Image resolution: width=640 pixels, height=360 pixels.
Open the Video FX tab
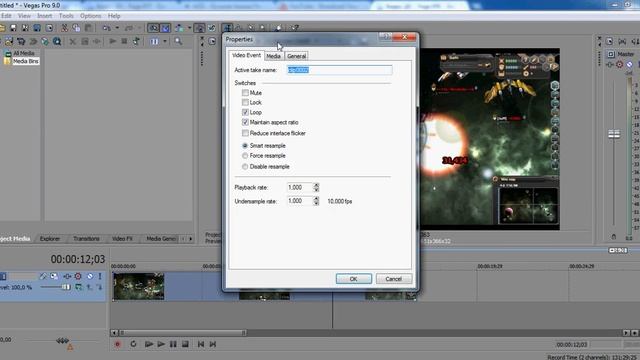tap(122, 238)
